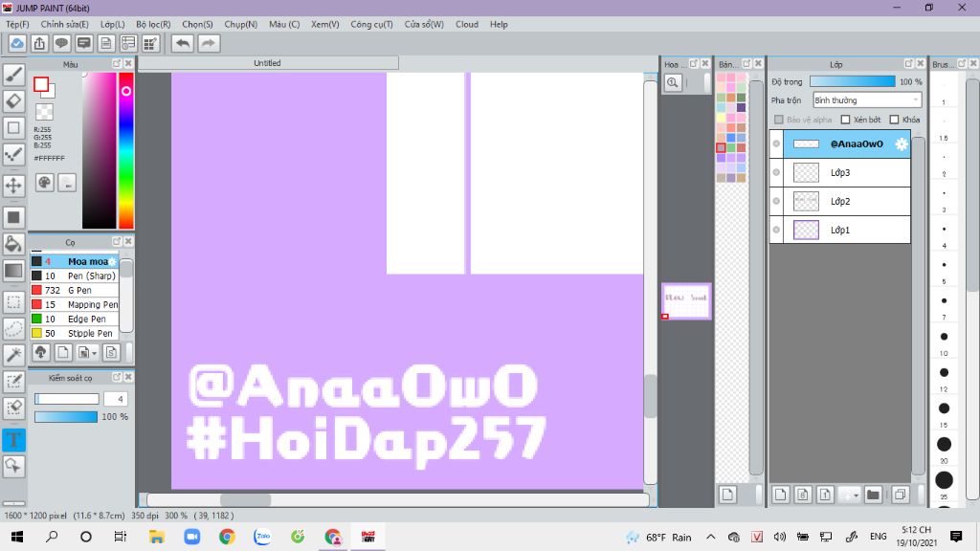The image size is (980, 551).
Task: Open the Công cụ(T) menu
Action: [371, 24]
